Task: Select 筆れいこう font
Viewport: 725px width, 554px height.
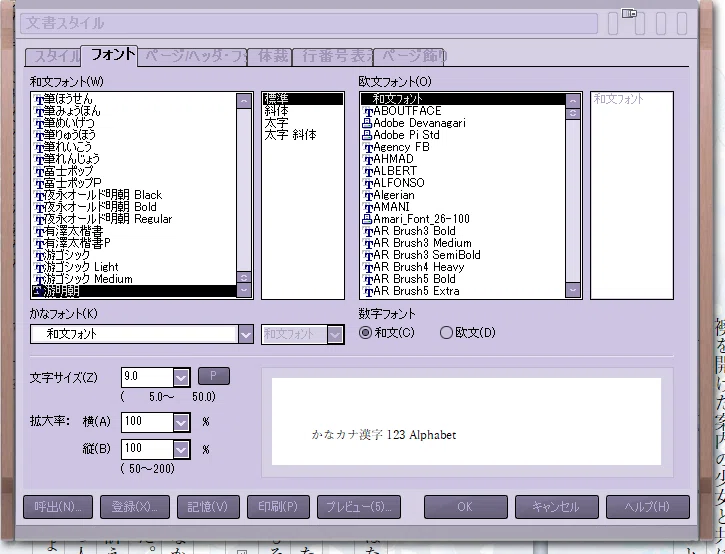Action: click(x=134, y=147)
